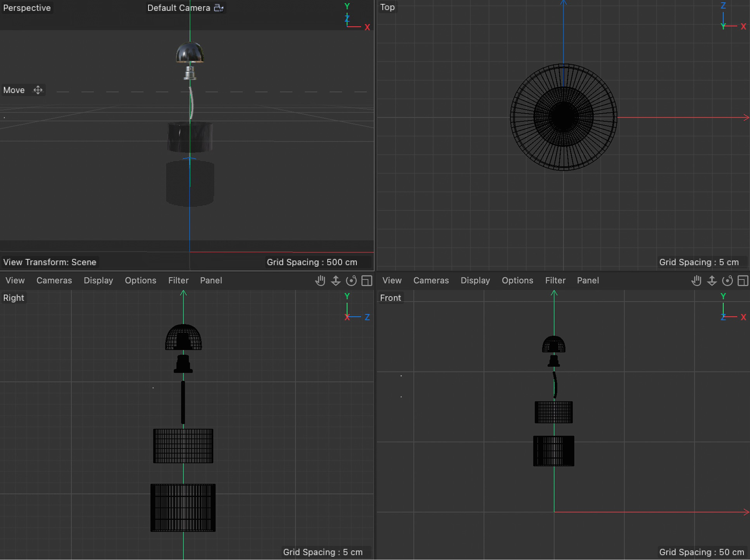Click the dolly zoom icon of Right view
Image resolution: width=750 pixels, height=560 pixels.
[x=336, y=281]
